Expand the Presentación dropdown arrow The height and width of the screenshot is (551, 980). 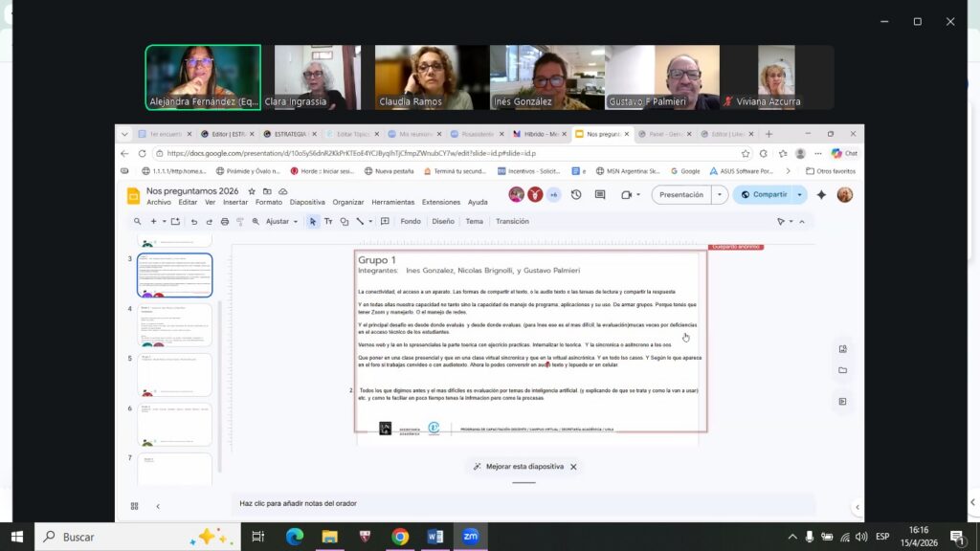tap(720, 194)
